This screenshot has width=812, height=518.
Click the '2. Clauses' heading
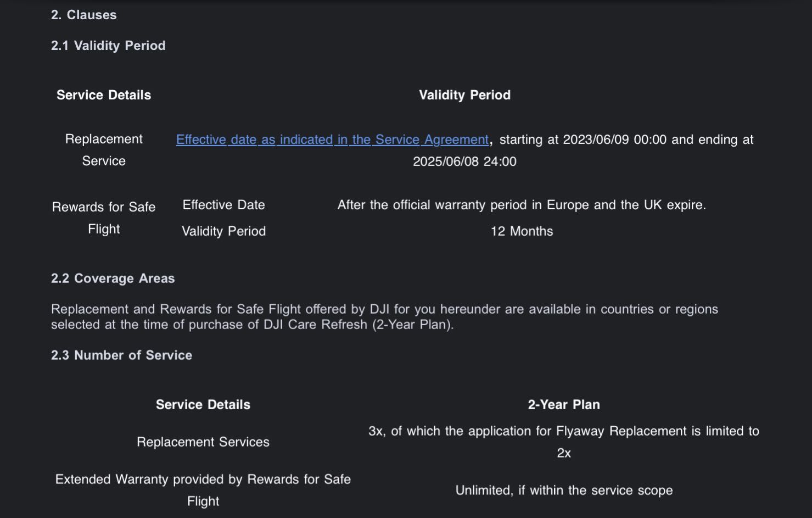[84, 15]
